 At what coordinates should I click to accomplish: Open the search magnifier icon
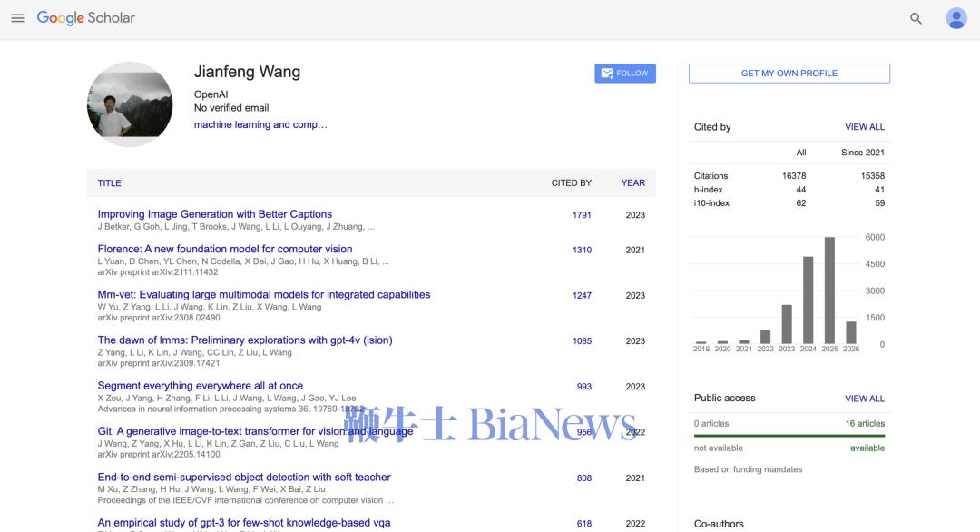coord(916,18)
